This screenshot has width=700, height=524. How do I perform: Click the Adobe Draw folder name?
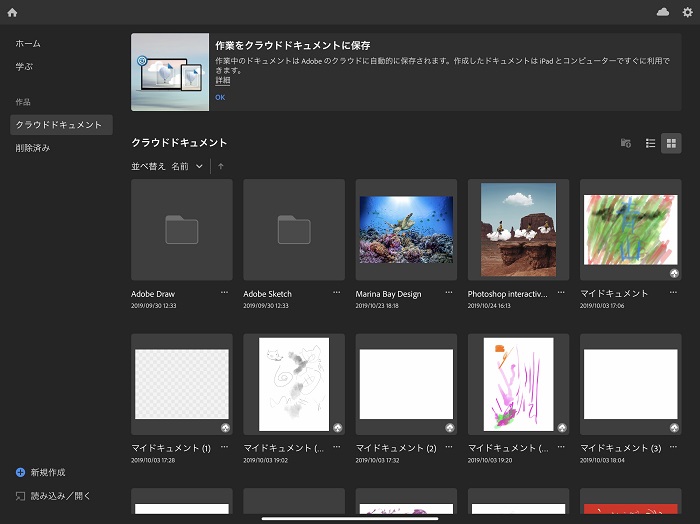point(153,294)
